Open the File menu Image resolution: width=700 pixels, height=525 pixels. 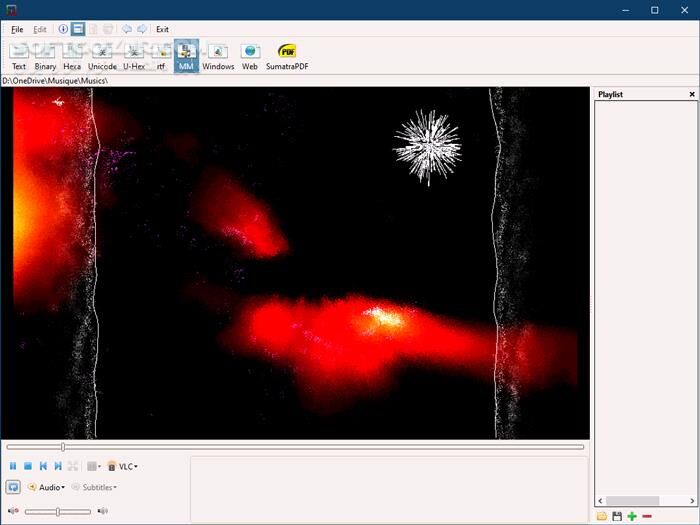pyautogui.click(x=17, y=29)
